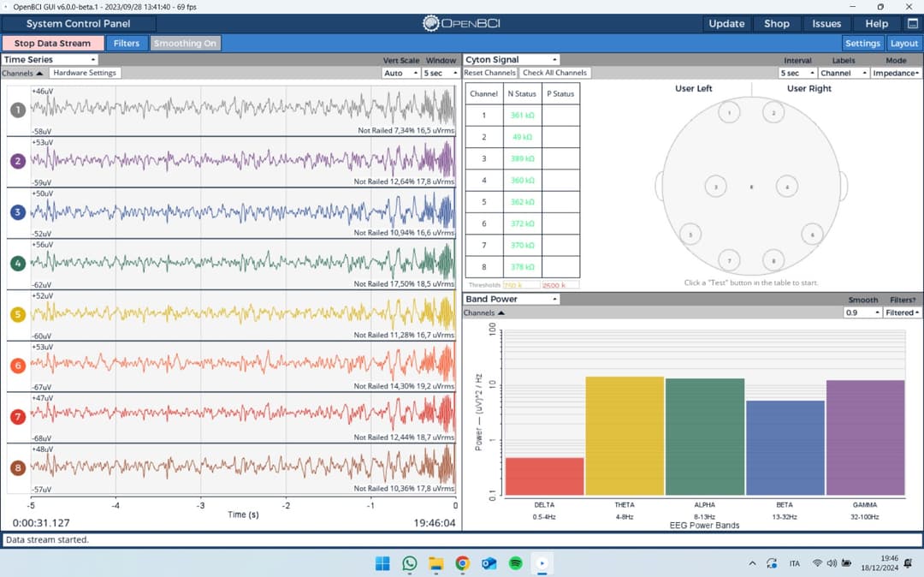Click electrode 4 on the head plot
The width and height of the screenshot is (924, 577).
click(787, 186)
